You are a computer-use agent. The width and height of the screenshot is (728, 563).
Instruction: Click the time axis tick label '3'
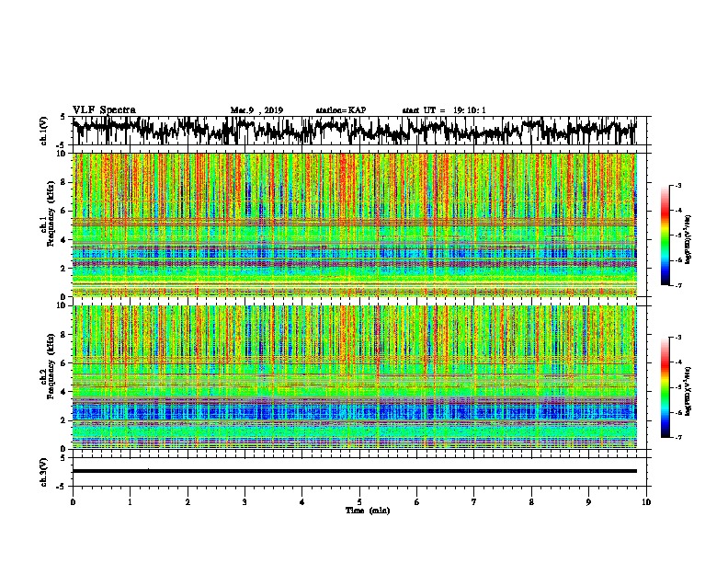point(245,502)
